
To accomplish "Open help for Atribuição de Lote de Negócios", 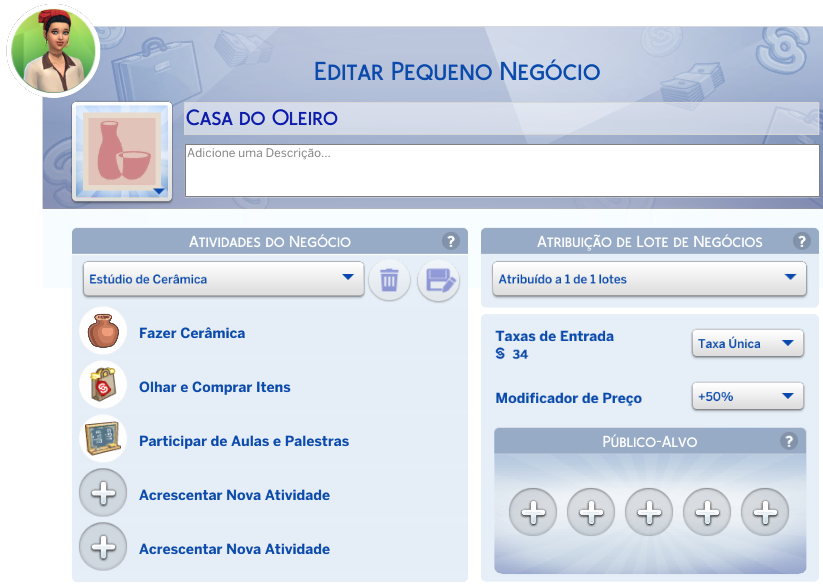I will pyautogui.click(x=801, y=242).
